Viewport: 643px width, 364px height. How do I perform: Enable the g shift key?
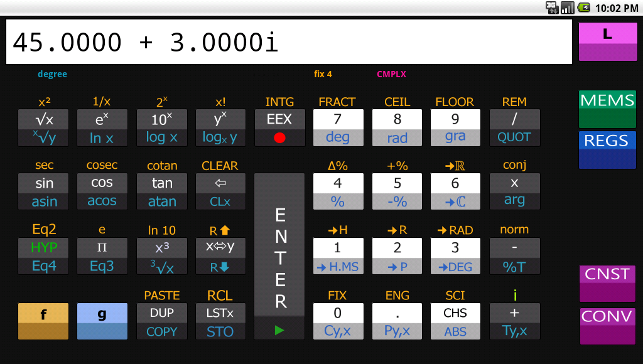click(102, 321)
